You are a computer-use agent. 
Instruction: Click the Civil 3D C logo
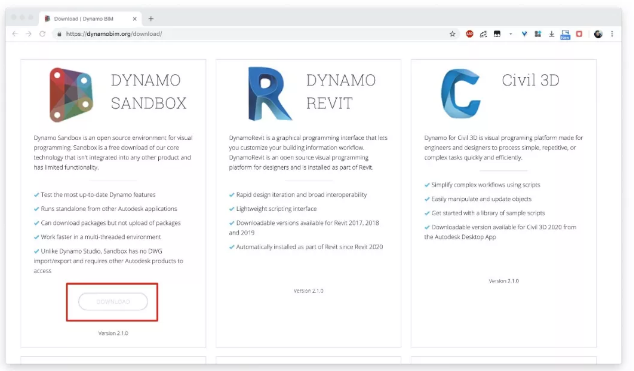(461, 94)
